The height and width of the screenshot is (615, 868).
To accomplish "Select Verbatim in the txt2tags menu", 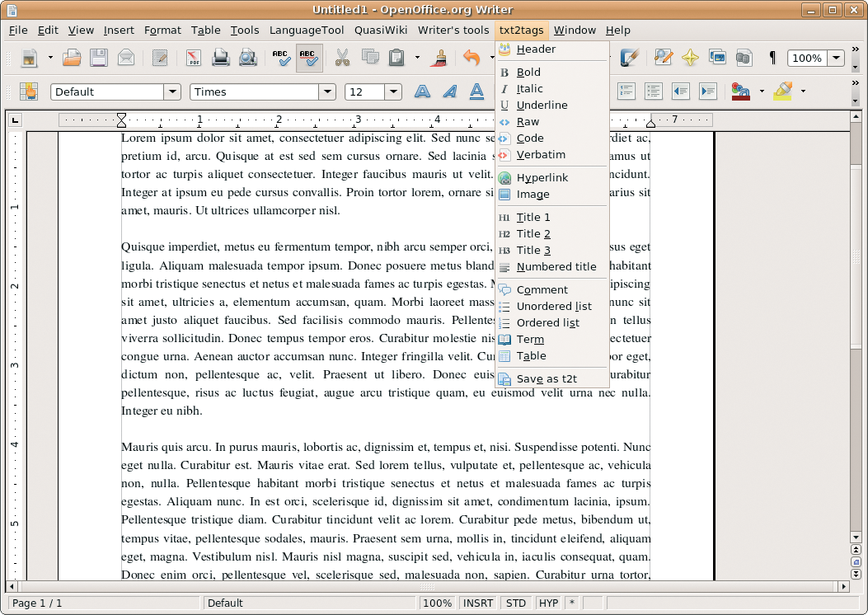I will (x=552, y=155).
